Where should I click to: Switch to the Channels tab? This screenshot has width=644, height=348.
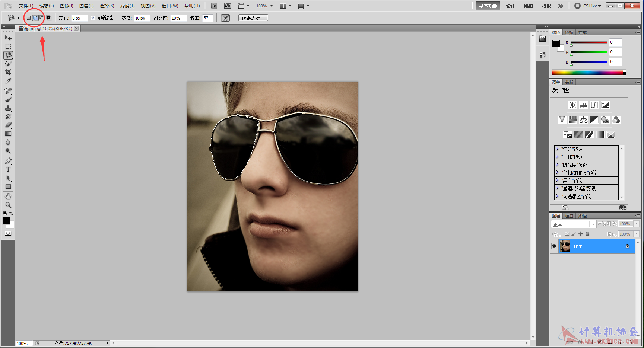coord(569,216)
